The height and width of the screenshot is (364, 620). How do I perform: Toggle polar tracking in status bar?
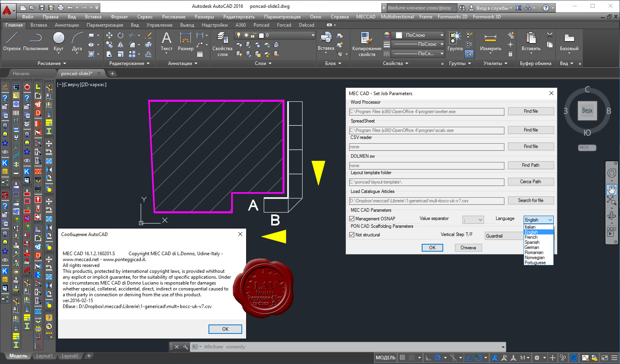(438, 358)
